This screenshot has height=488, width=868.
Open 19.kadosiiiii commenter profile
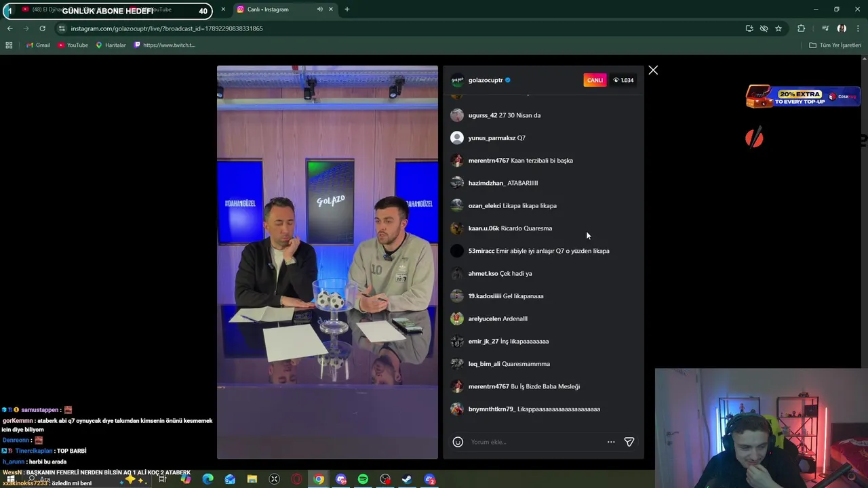click(485, 296)
